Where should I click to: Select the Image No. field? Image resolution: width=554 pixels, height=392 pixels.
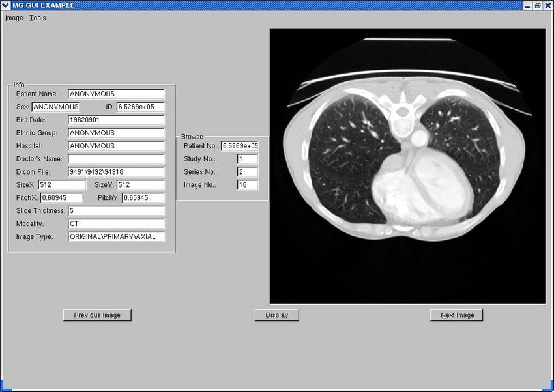coord(248,185)
